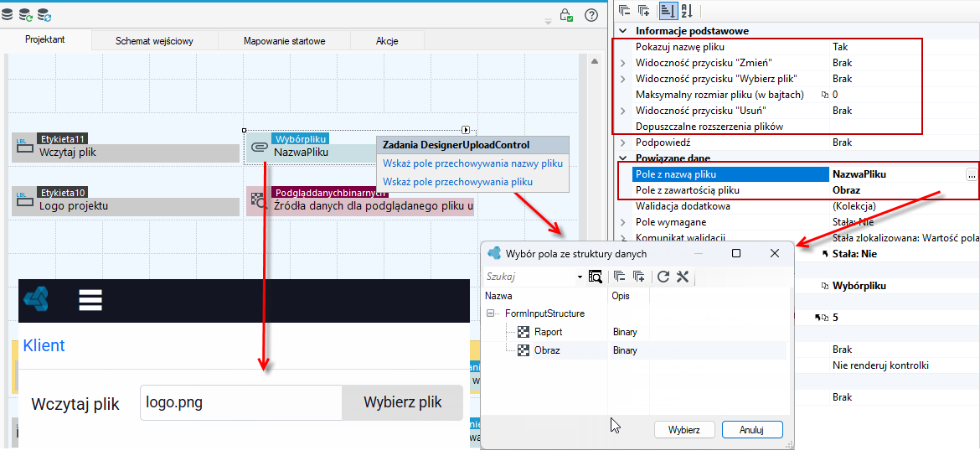The width and height of the screenshot is (980, 461).
Task: Click the Opis column header in dialog
Action: [x=628, y=295]
